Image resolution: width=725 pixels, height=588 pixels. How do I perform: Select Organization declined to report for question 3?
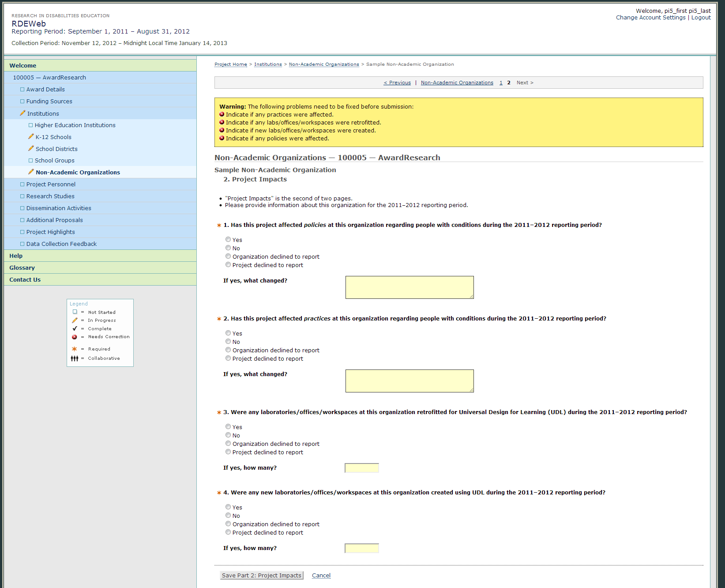tap(228, 444)
